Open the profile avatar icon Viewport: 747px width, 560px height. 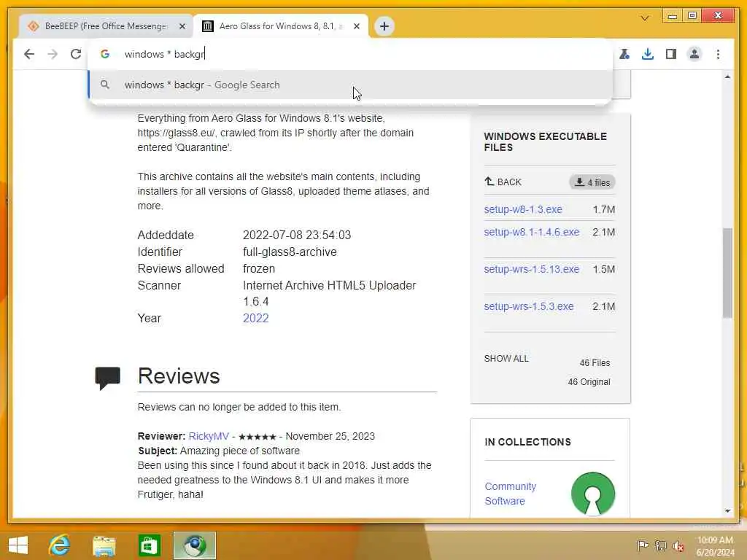pos(694,54)
